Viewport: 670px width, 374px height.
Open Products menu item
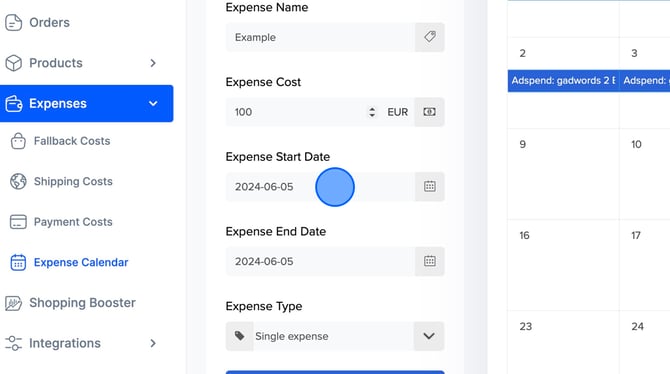[56, 63]
